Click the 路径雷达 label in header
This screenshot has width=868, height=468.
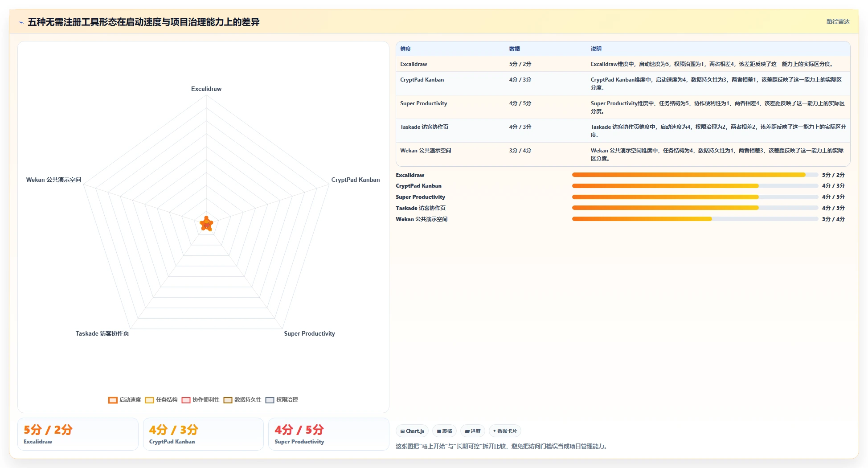[x=838, y=21]
